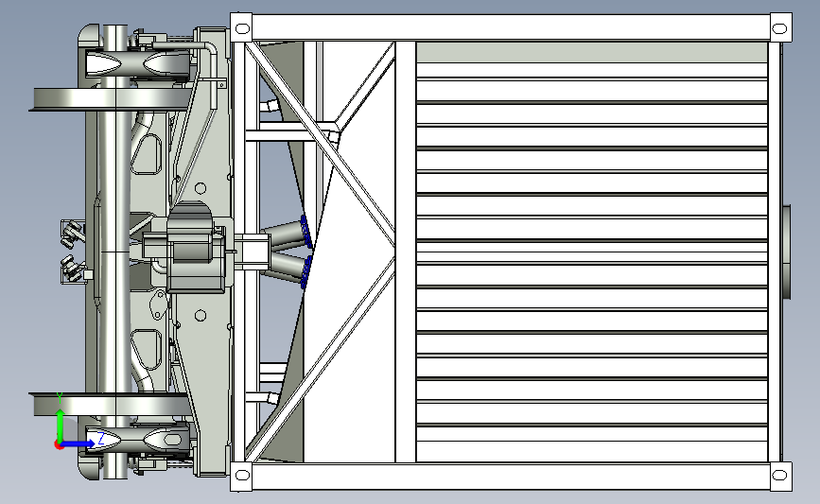820x504 pixels.
Task: Select the bottom-right corner casting of the frame
Action: click(779, 476)
